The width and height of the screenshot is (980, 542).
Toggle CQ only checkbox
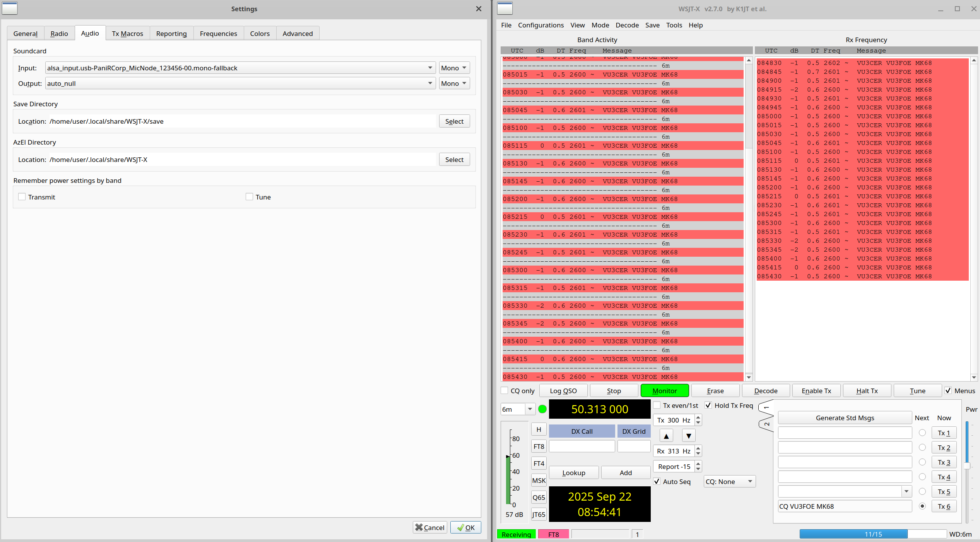coord(505,390)
